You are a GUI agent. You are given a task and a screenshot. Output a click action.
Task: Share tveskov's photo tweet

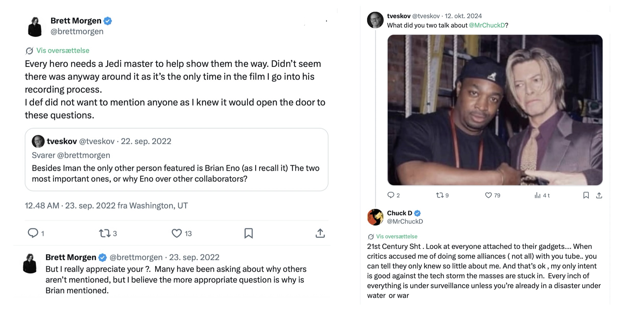(599, 195)
